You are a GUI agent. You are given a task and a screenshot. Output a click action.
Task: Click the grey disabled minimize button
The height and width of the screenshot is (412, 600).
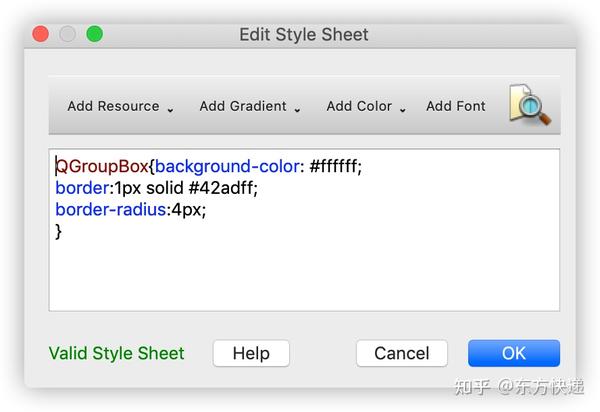pyautogui.click(x=68, y=34)
